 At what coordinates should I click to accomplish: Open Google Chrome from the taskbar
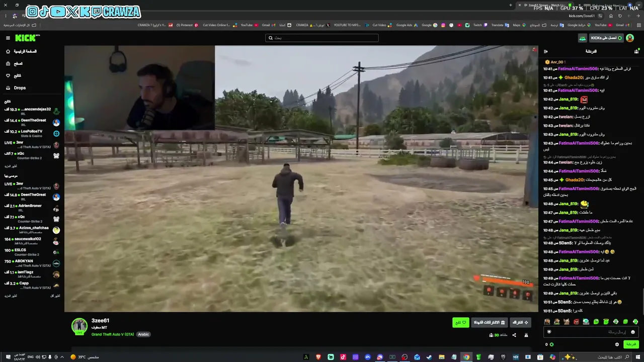pyautogui.click(x=466, y=357)
